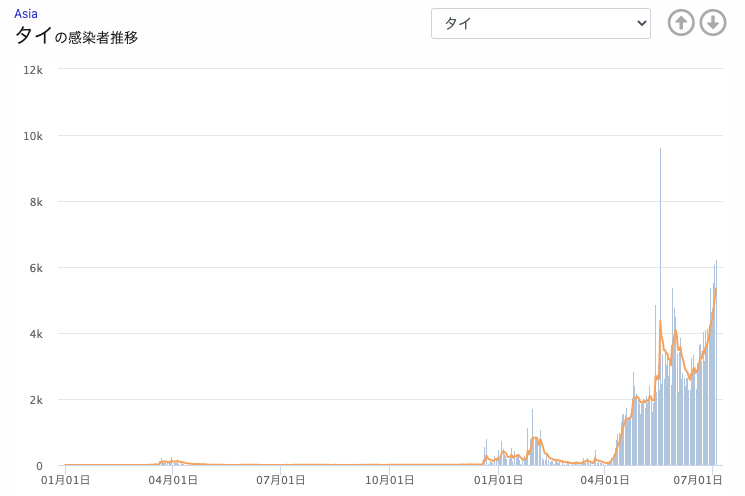
Task: Click the first 04月01日 axis label
Action: tap(173, 480)
